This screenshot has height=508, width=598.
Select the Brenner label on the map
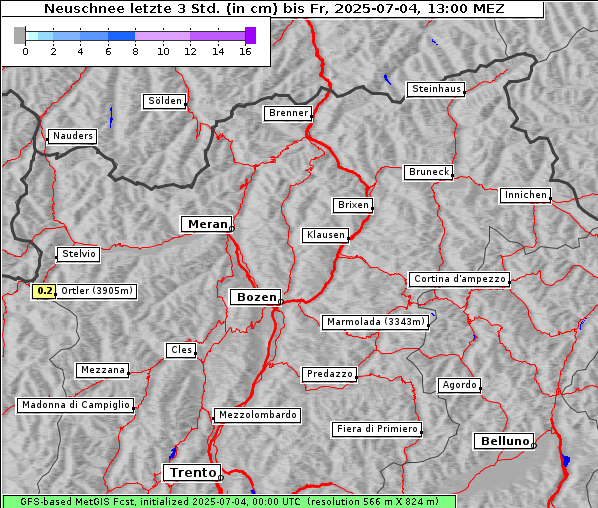tap(288, 113)
